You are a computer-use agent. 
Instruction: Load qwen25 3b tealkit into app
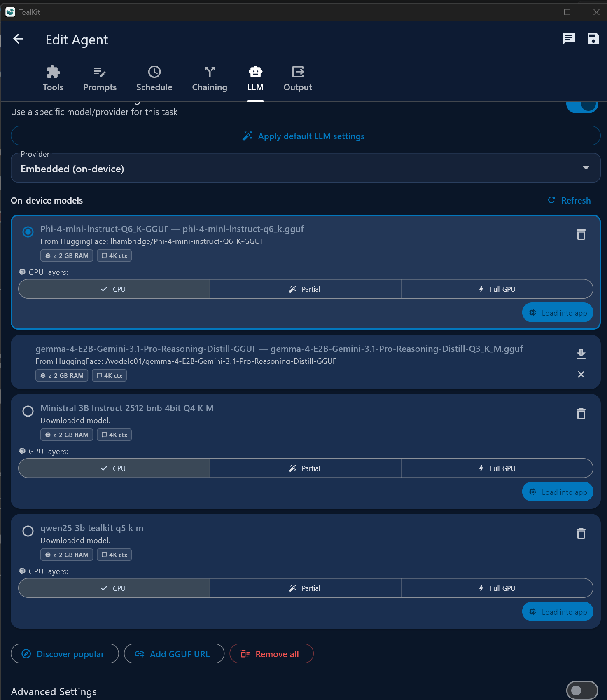coord(558,612)
